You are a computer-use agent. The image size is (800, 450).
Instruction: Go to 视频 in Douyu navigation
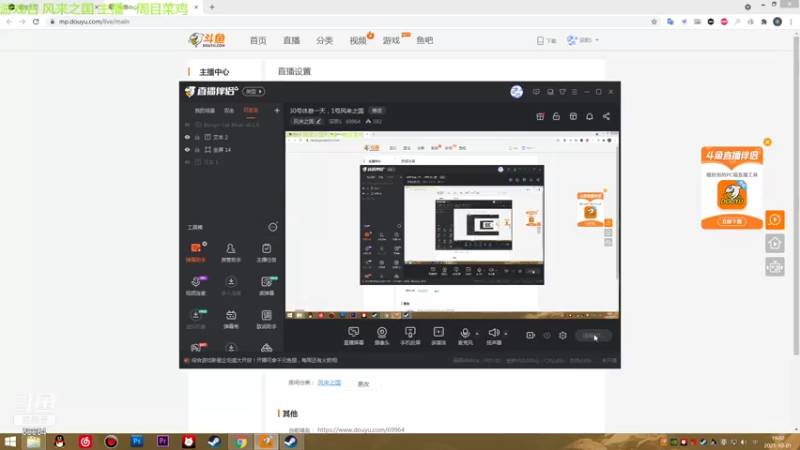[x=358, y=40]
